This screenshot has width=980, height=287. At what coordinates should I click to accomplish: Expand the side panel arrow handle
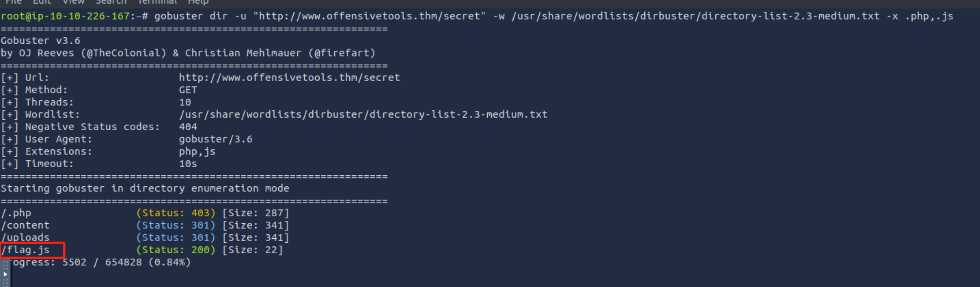pos(5,274)
